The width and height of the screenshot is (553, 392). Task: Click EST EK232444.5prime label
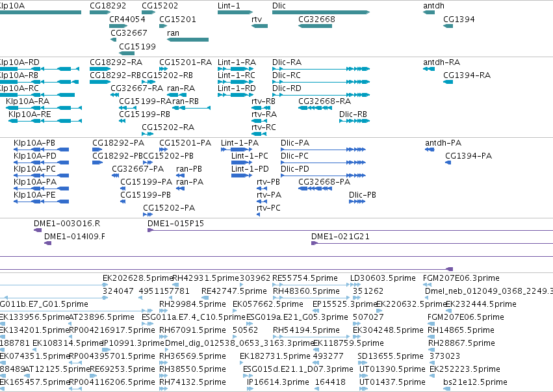[481, 304]
